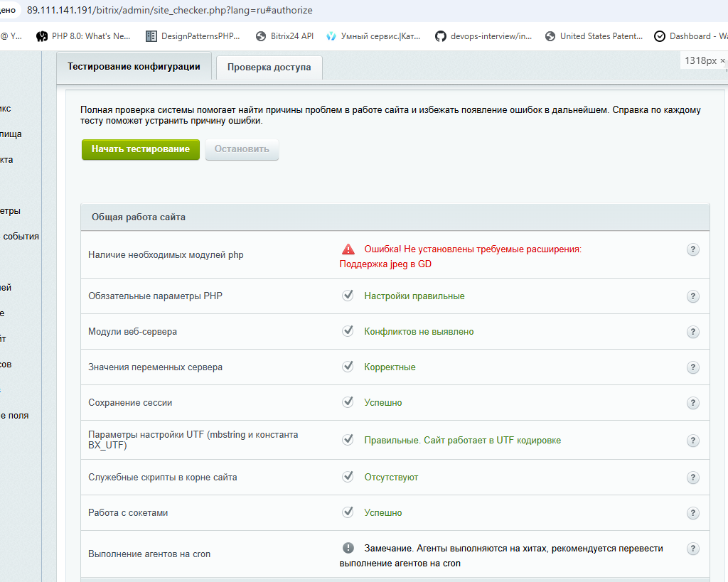Click 'Наличие необходимых модулей php' label
The width and height of the screenshot is (728, 582).
(x=166, y=255)
